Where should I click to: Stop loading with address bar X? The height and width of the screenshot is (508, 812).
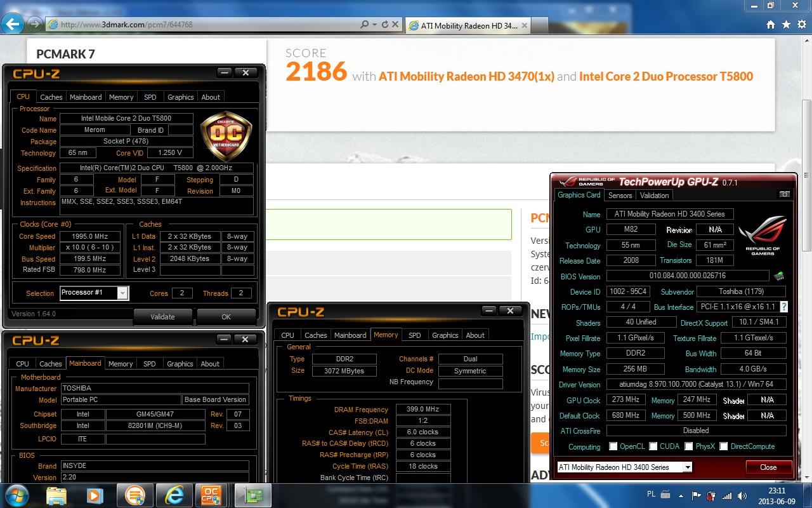[395, 25]
